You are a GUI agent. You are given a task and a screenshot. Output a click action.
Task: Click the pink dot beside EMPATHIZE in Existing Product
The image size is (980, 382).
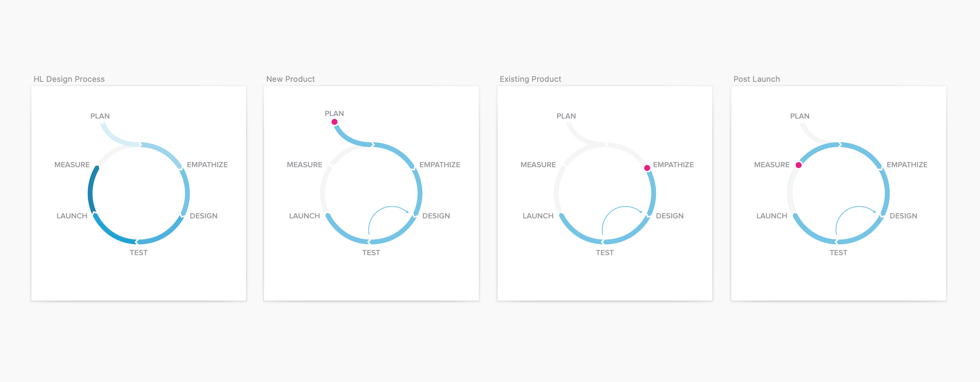tap(647, 168)
